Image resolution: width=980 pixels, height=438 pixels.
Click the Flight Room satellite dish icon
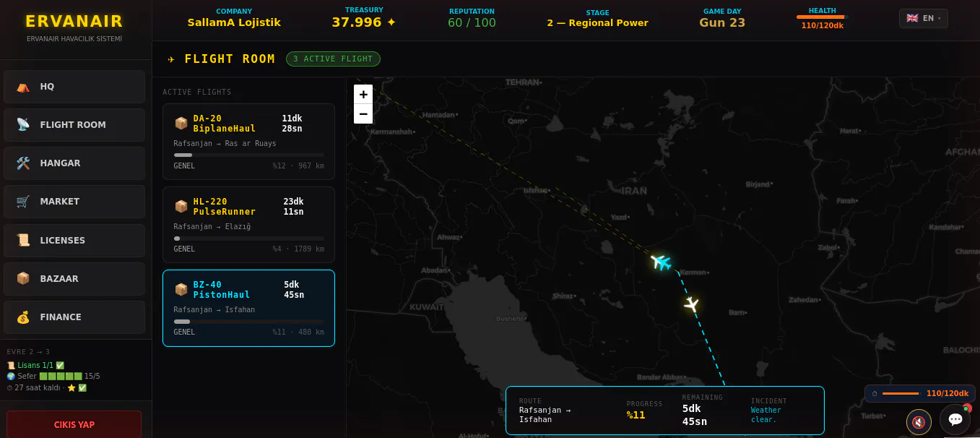(x=23, y=125)
